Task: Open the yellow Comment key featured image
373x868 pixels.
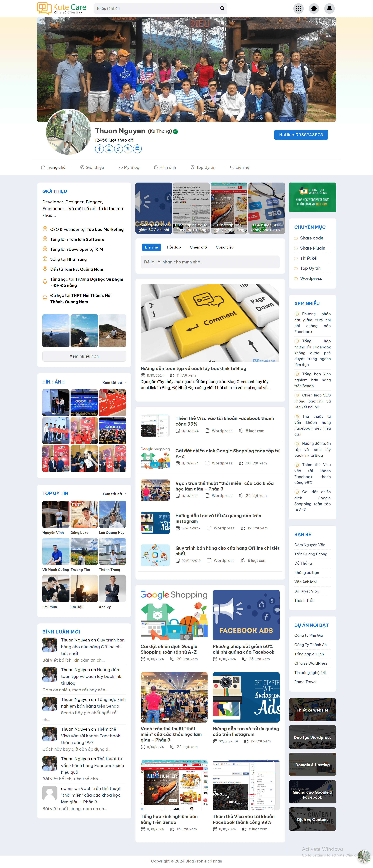Action: 210,323
